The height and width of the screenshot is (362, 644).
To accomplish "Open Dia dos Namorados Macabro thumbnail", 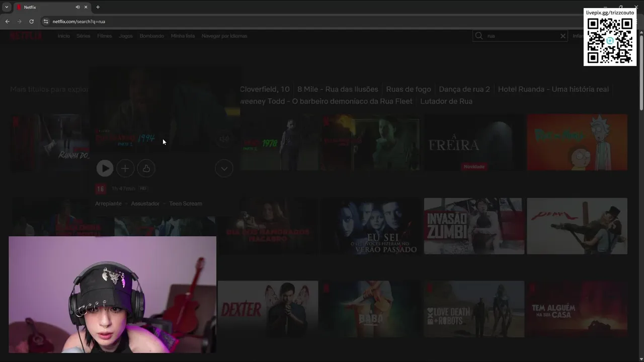I will click(x=268, y=226).
